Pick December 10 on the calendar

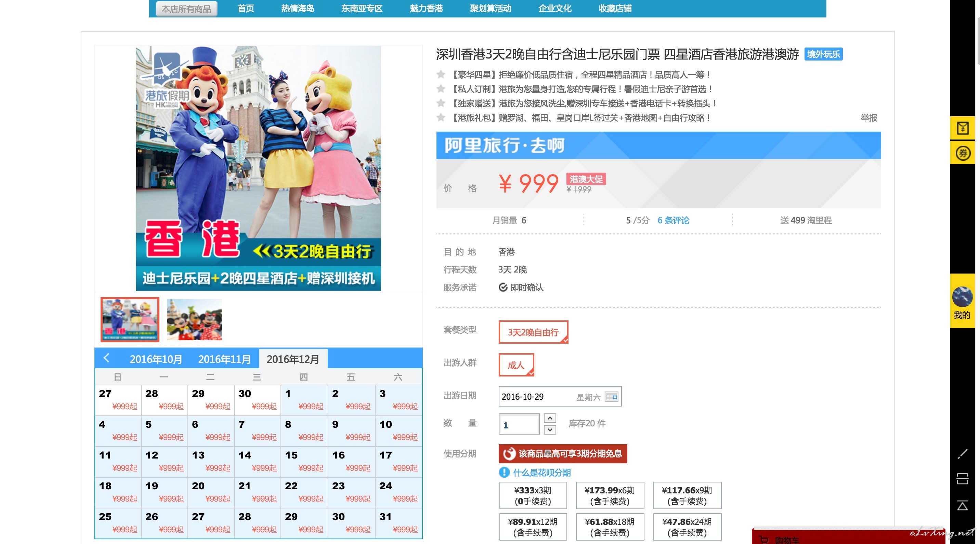398,431
